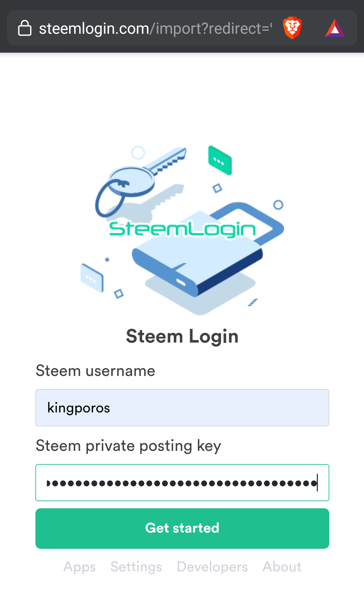Click the 'Steem private posting key' label
The width and height of the screenshot is (364, 594).
[x=128, y=446]
